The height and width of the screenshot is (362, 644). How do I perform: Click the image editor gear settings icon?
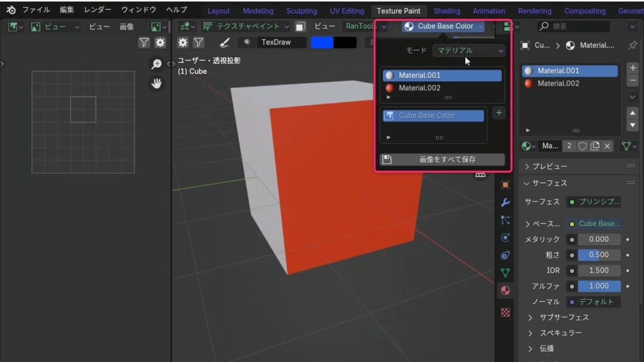tap(160, 42)
